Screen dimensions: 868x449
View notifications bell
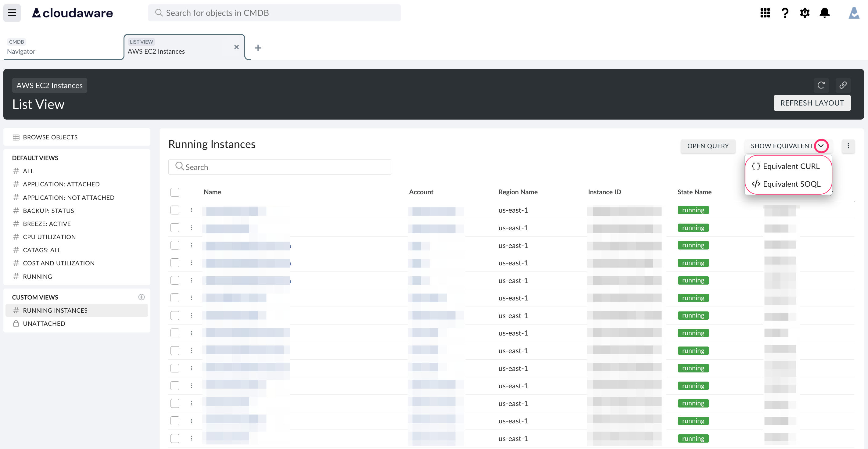tap(824, 13)
